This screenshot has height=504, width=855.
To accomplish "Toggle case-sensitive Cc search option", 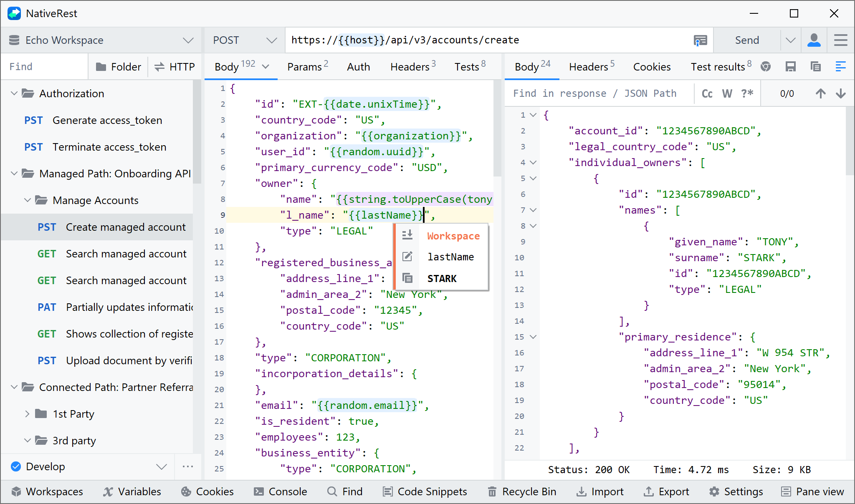I will point(707,93).
